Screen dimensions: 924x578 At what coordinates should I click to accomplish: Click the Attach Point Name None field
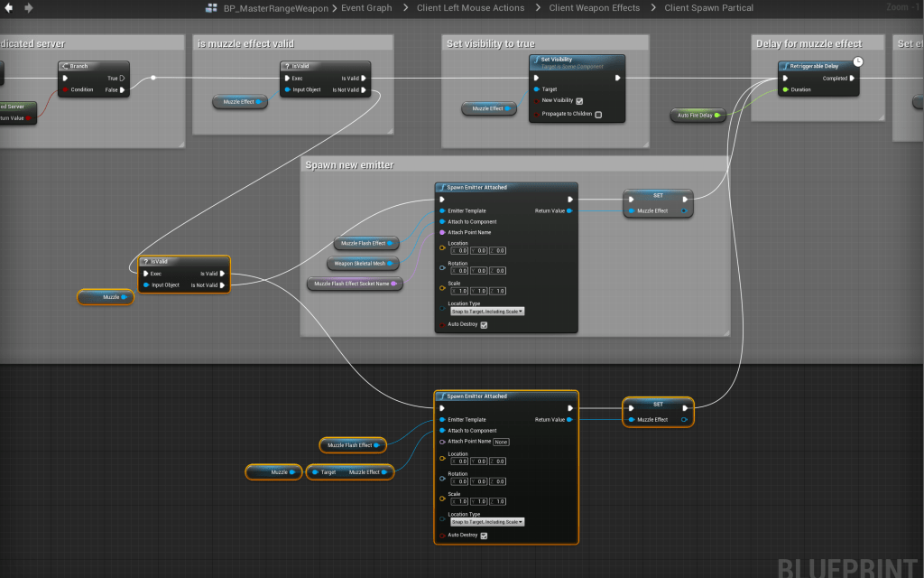coord(501,442)
